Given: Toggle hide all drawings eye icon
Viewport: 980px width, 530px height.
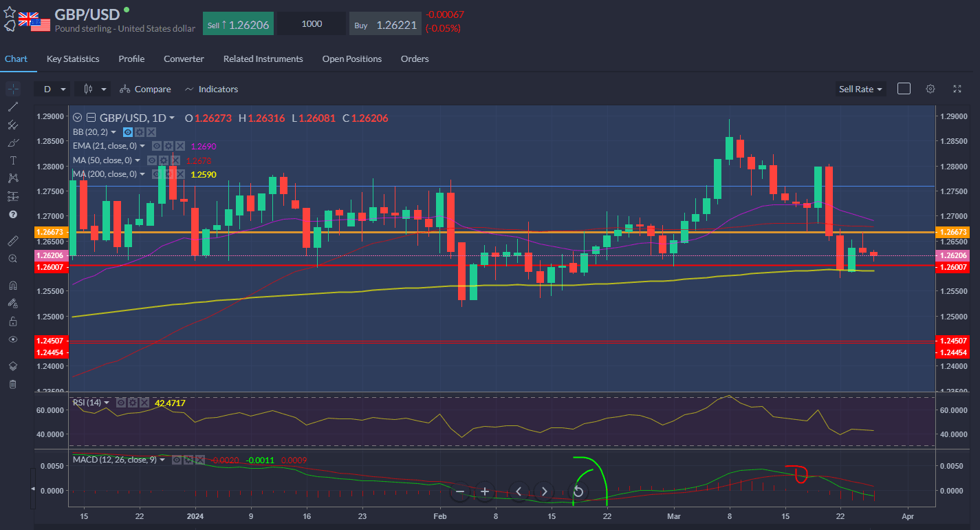Looking at the screenshot, I should pyautogui.click(x=12, y=339).
